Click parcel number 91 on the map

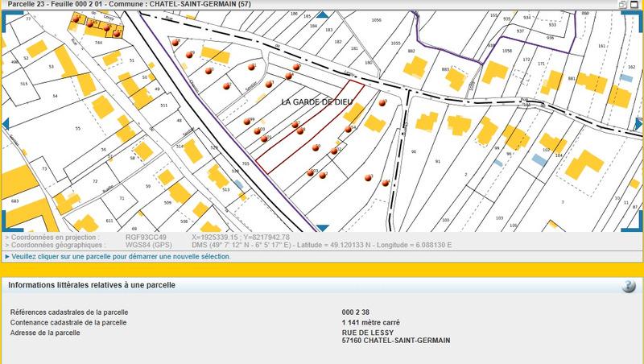click(437, 161)
